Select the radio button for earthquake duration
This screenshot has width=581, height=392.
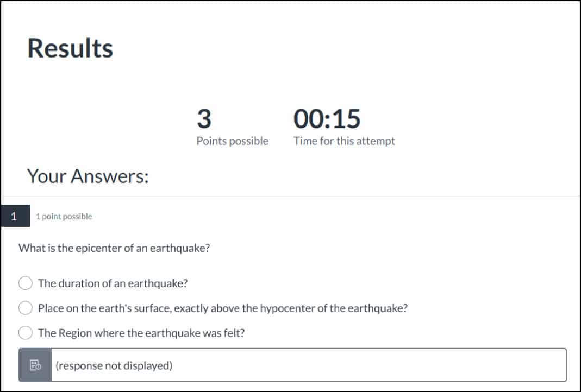tap(26, 283)
